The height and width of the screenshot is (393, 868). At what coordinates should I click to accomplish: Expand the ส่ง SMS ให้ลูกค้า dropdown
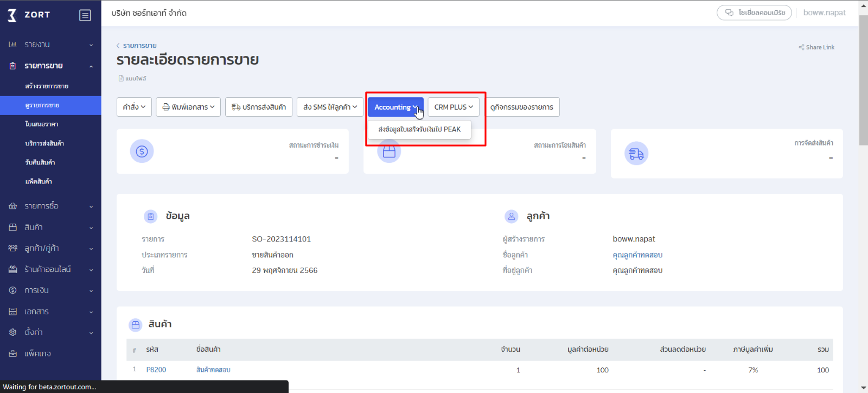pyautogui.click(x=330, y=107)
